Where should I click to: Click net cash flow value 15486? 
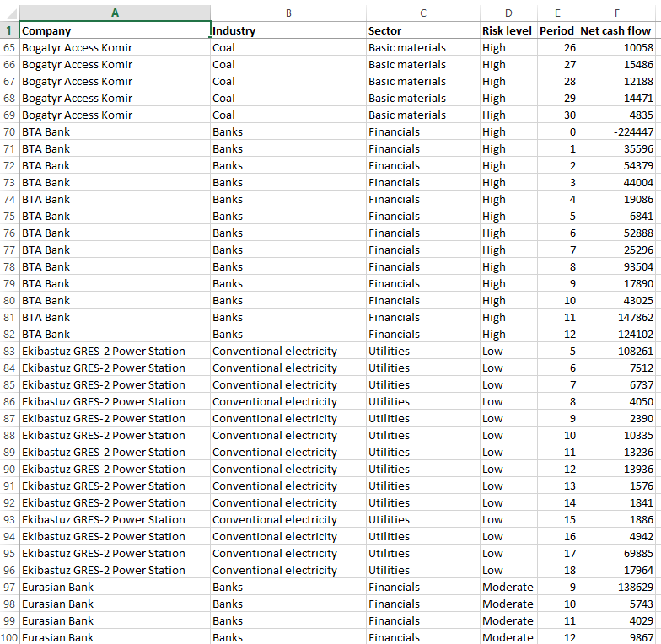(617, 64)
